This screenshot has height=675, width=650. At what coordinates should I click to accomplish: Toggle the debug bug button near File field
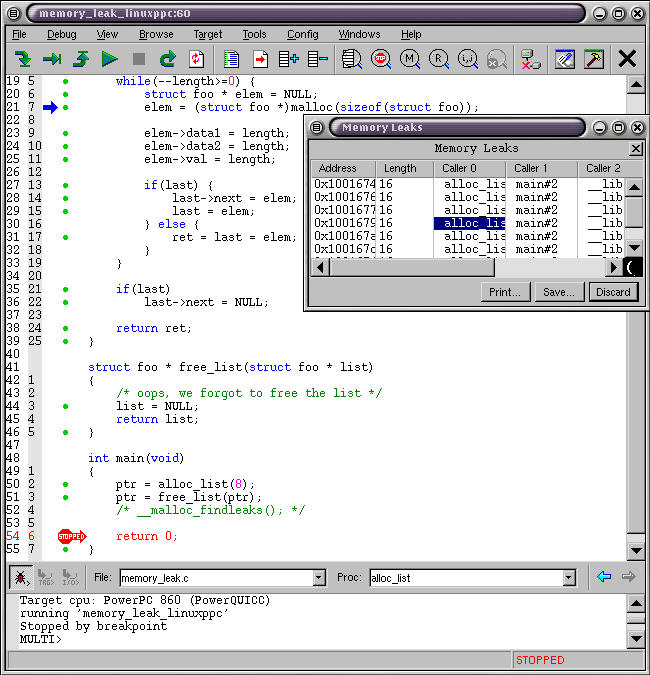(20, 577)
